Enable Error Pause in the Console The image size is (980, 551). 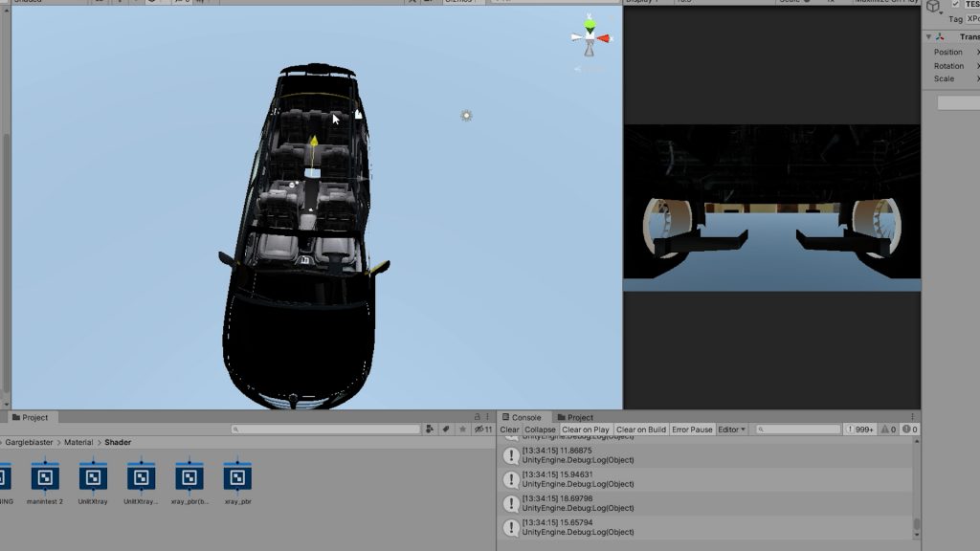click(691, 430)
